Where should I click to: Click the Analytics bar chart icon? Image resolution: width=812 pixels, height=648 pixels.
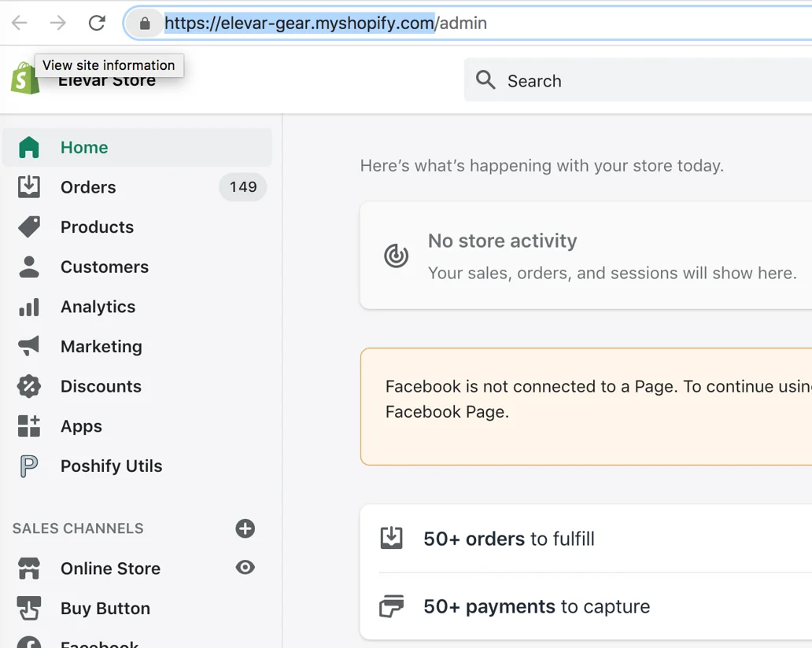click(x=29, y=307)
